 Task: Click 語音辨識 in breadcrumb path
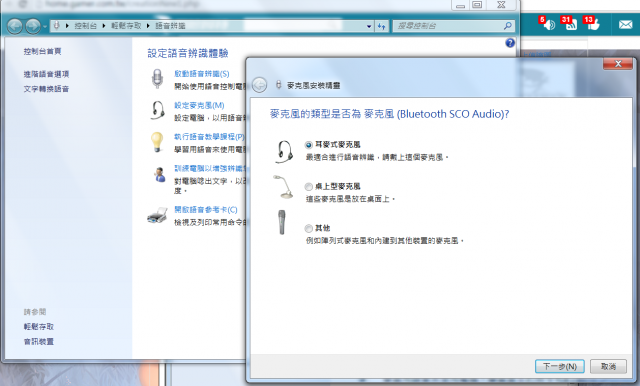pos(170,26)
